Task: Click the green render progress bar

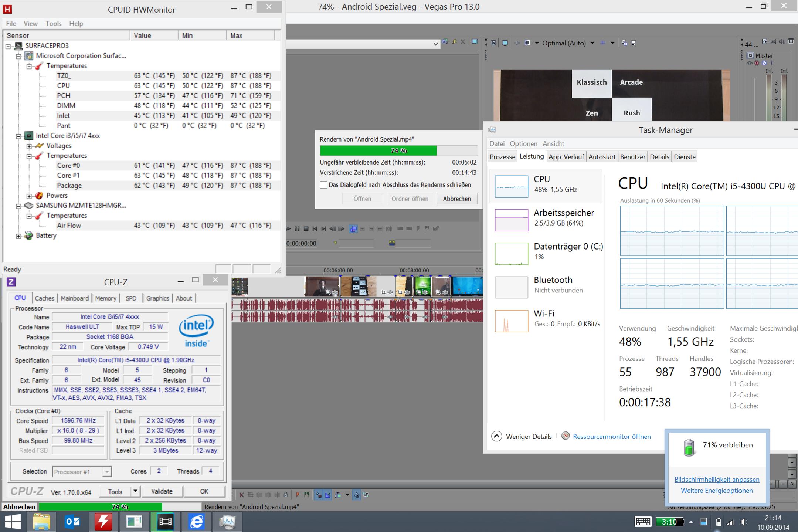Action: (x=378, y=150)
